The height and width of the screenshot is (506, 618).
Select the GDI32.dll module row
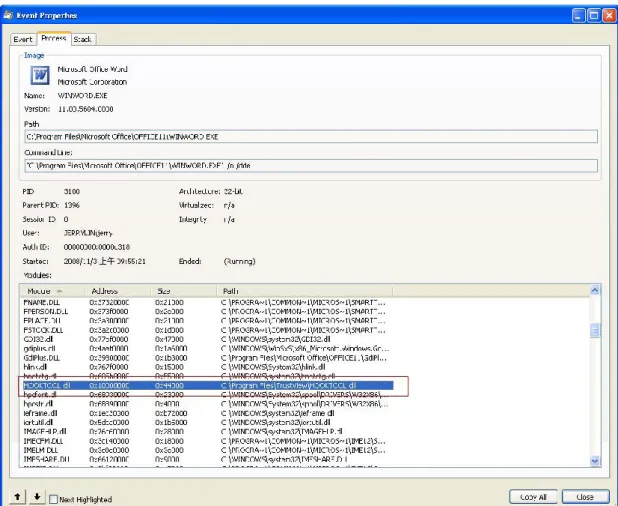coord(207,339)
